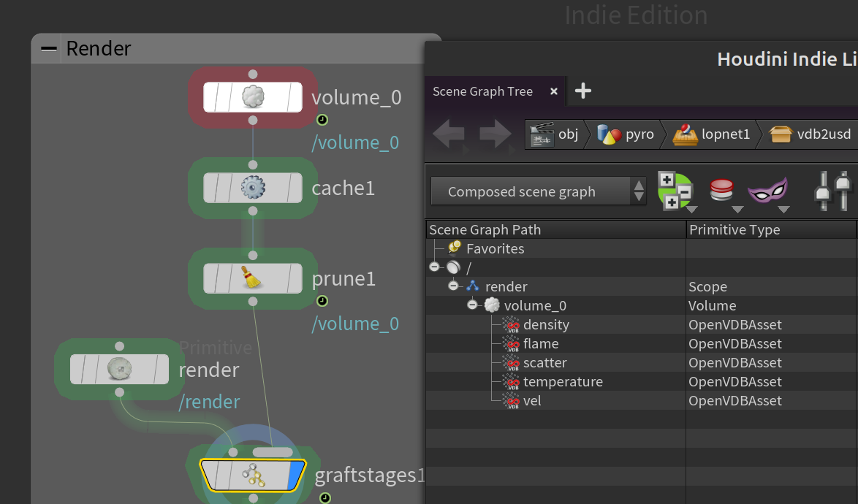Select the render primitive node
This screenshot has height=504, width=858.
tap(119, 369)
